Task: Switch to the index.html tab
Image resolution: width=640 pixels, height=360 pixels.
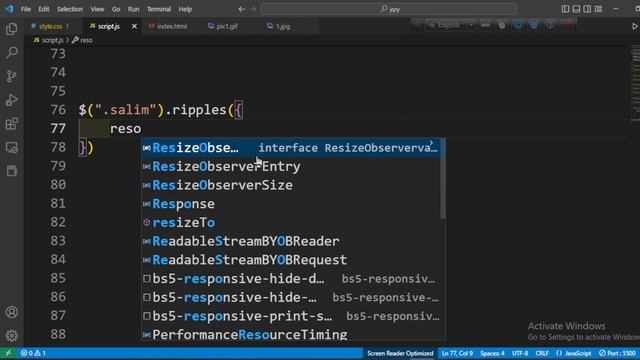Action: pyautogui.click(x=172, y=26)
